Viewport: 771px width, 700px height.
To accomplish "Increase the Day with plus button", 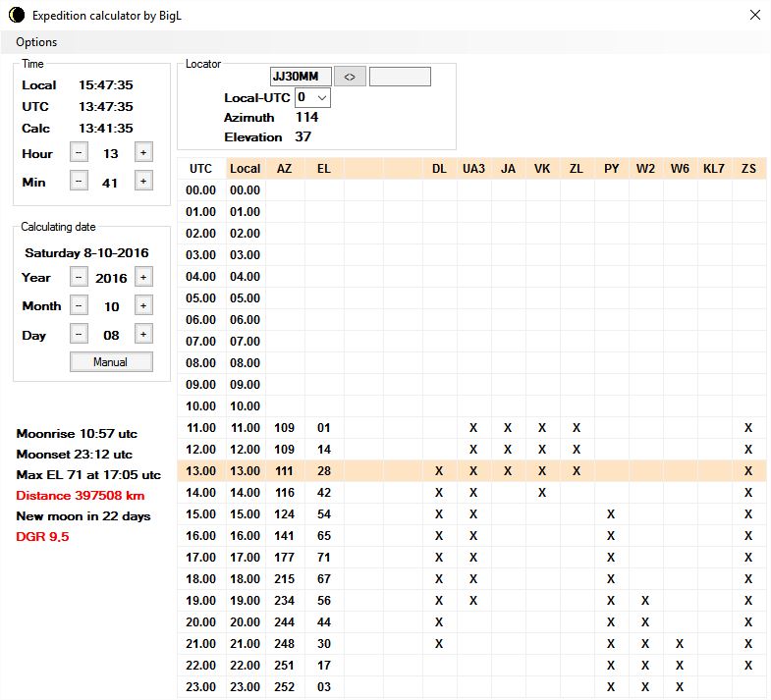I will [x=143, y=335].
